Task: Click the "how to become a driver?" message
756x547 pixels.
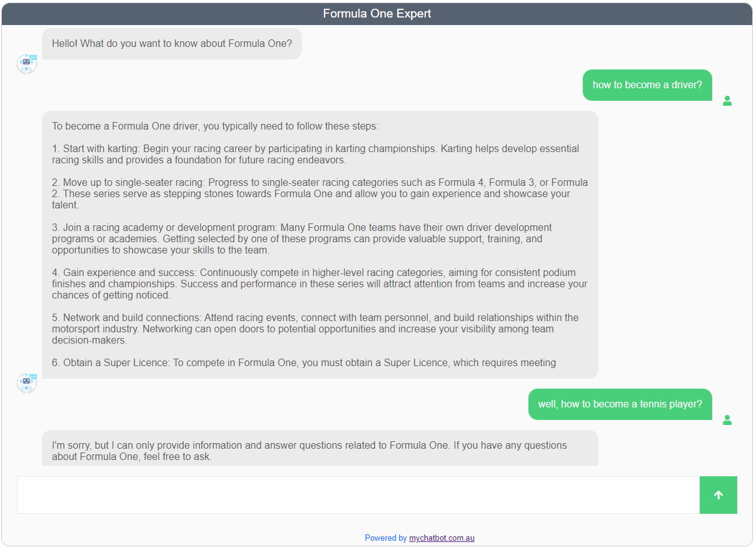Action: [x=647, y=85]
